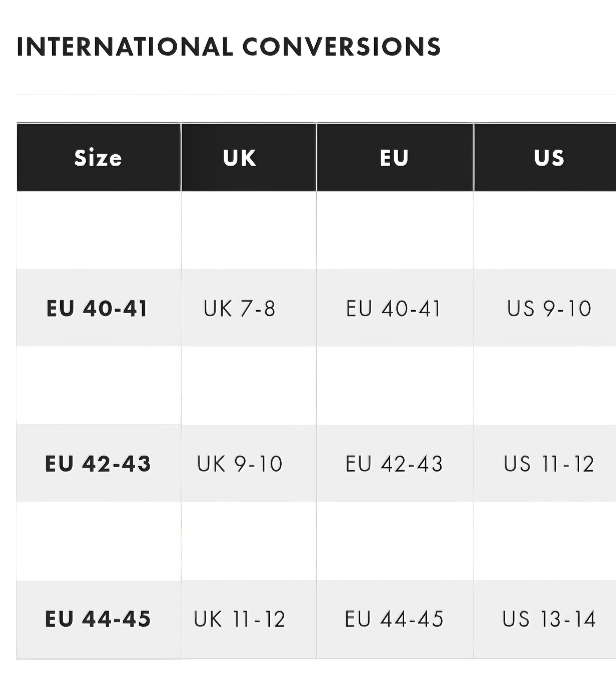Select the US 9-10 cell
The width and height of the screenshot is (616, 681).
point(549,308)
